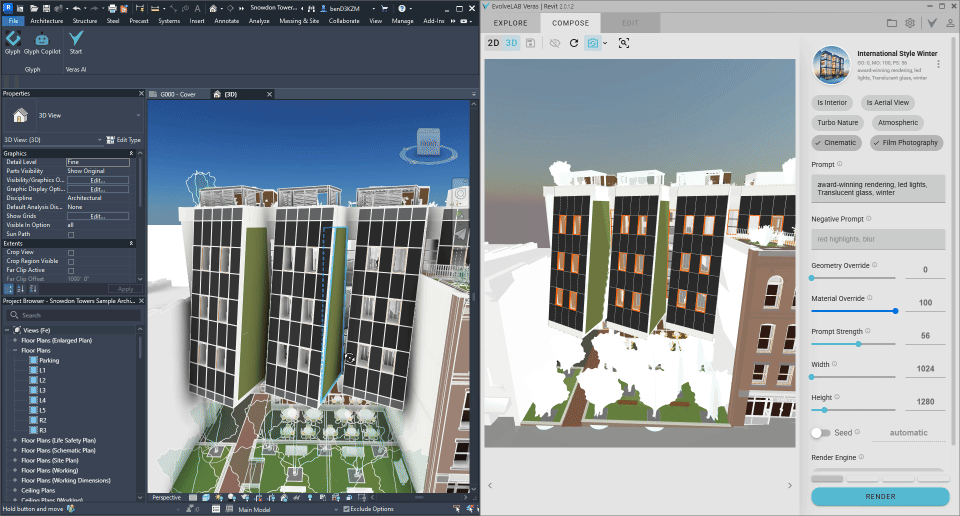Open the Architecture ribbon tab

[47, 21]
